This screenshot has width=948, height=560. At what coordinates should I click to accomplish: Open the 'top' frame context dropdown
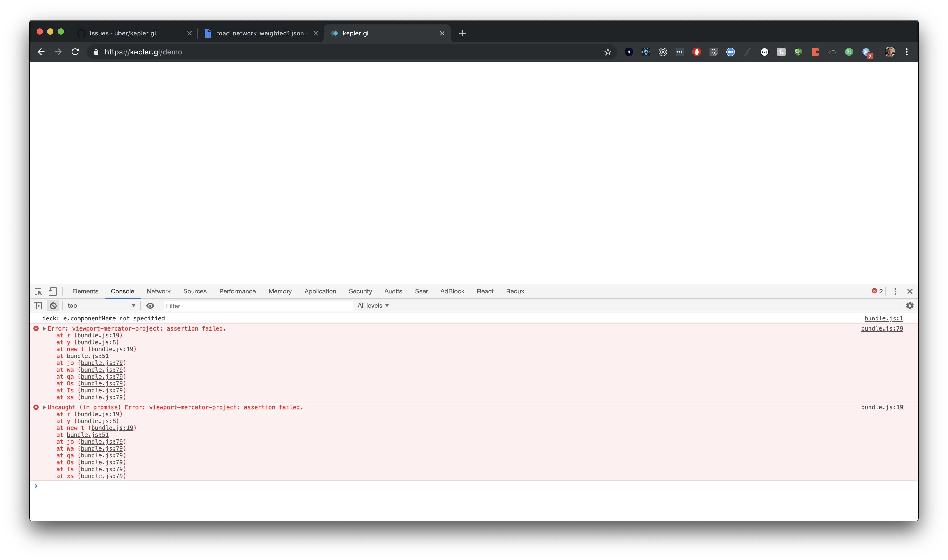pyautogui.click(x=100, y=306)
